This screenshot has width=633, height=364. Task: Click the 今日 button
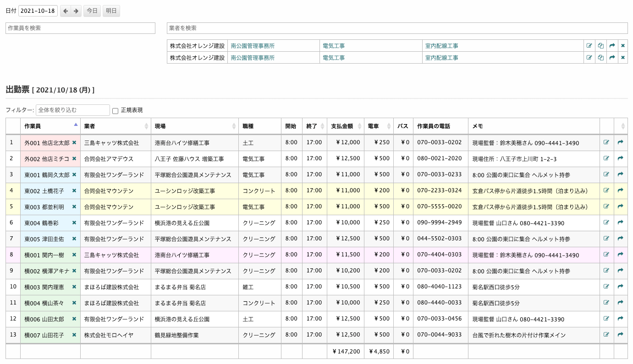pyautogui.click(x=92, y=11)
